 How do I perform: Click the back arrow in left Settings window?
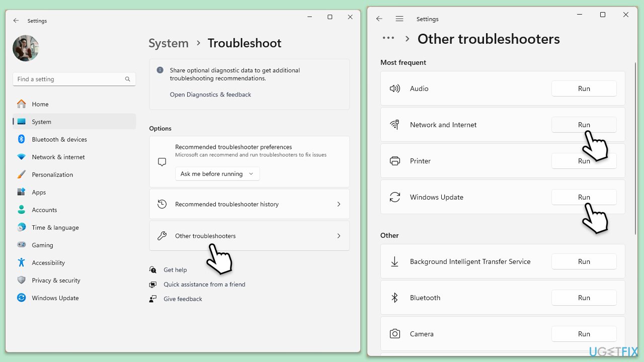pyautogui.click(x=16, y=21)
